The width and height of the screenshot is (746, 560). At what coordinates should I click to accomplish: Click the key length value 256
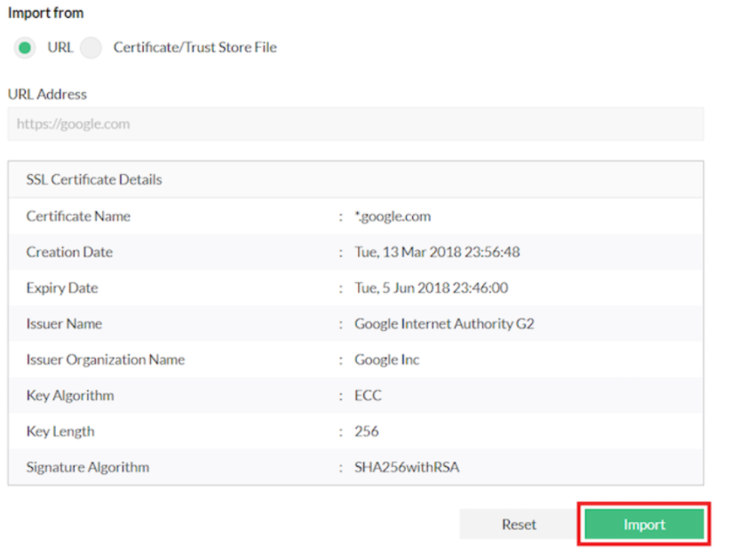(x=366, y=431)
